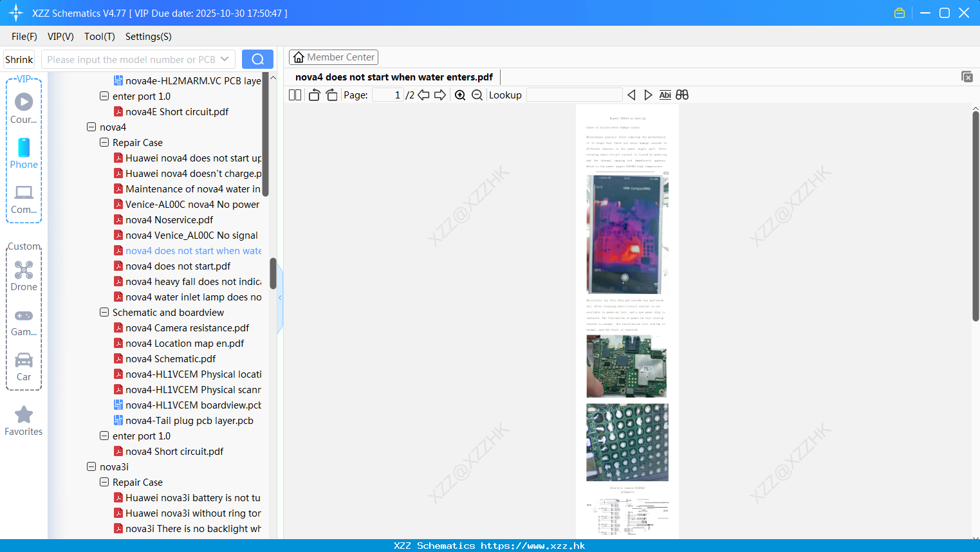Select the nova4 water enters PDF tab
Viewport: 980px width, 552px height.
[x=394, y=77]
